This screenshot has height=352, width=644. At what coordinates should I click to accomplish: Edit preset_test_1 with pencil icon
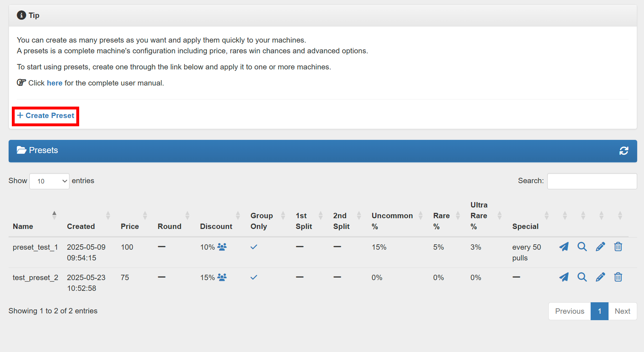pos(600,247)
